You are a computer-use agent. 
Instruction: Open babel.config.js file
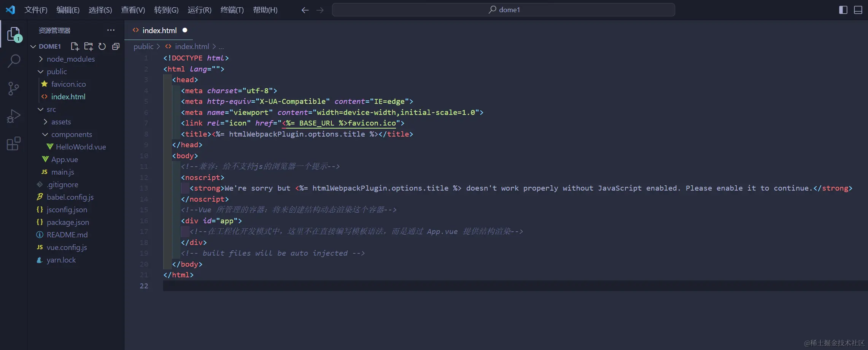(70, 197)
